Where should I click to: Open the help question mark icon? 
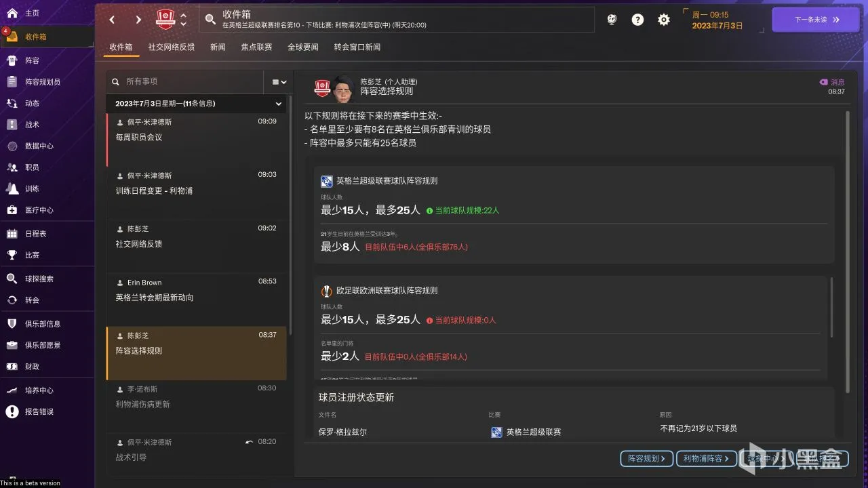tap(637, 20)
